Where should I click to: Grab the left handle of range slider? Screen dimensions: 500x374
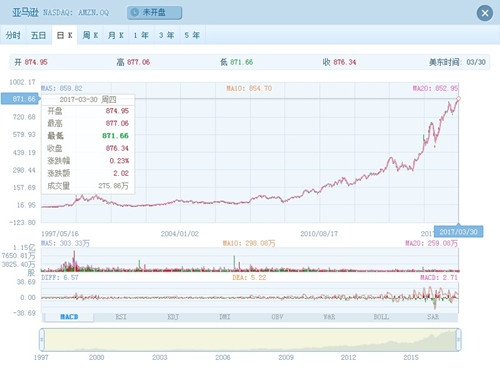coord(42,340)
